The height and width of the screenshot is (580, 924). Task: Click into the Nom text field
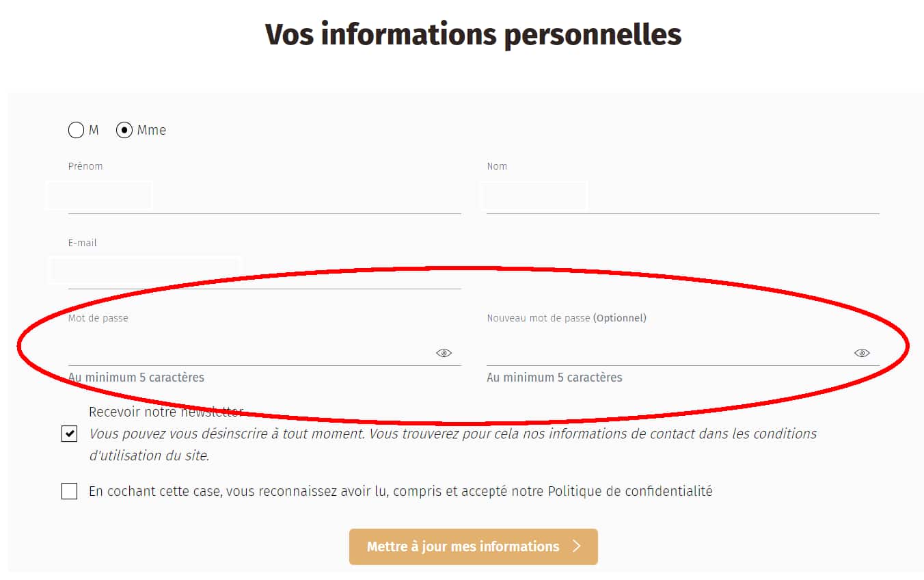682,198
